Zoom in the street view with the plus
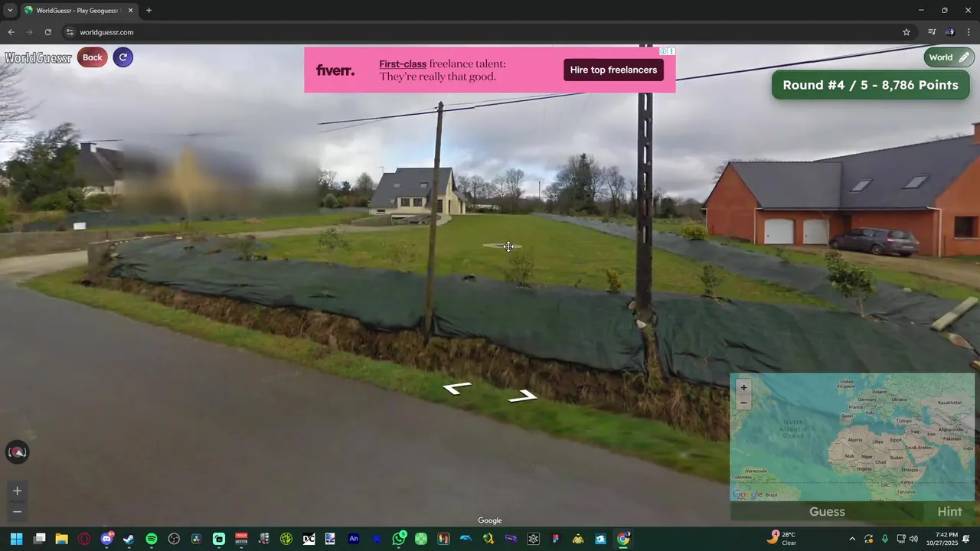This screenshot has height=551, width=980. [17, 491]
